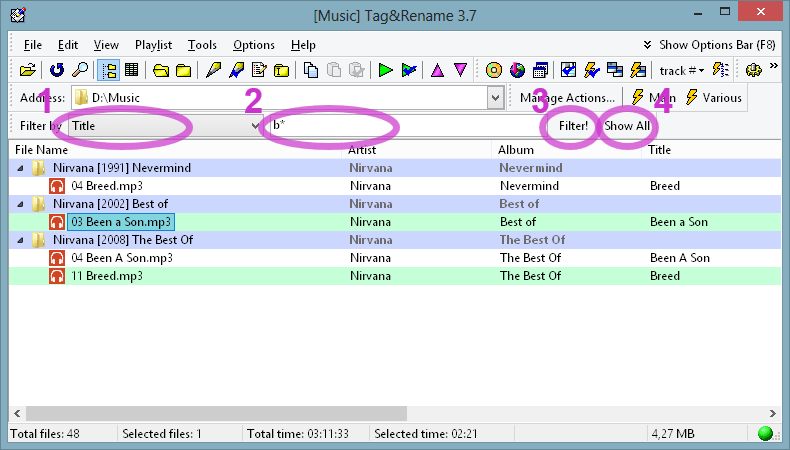This screenshot has width=790, height=450.
Task: Select the file 04 Been A Son.mp3
Action: 122,258
